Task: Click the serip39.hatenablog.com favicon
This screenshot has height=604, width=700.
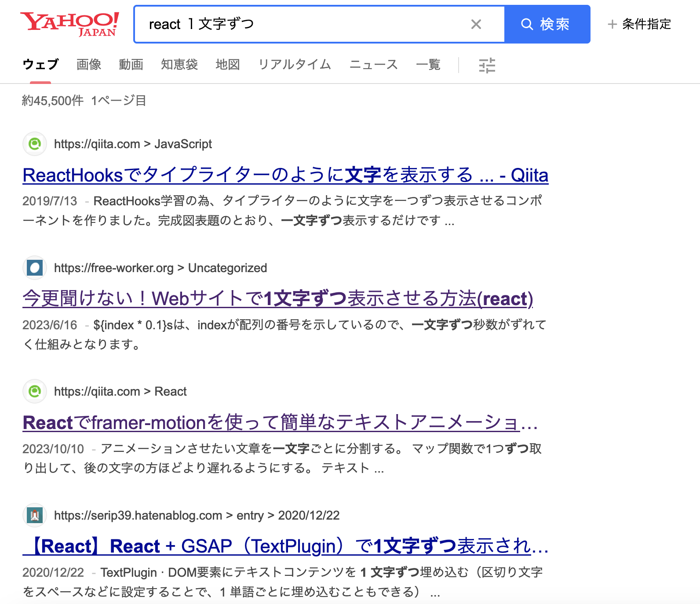Action: [35, 515]
